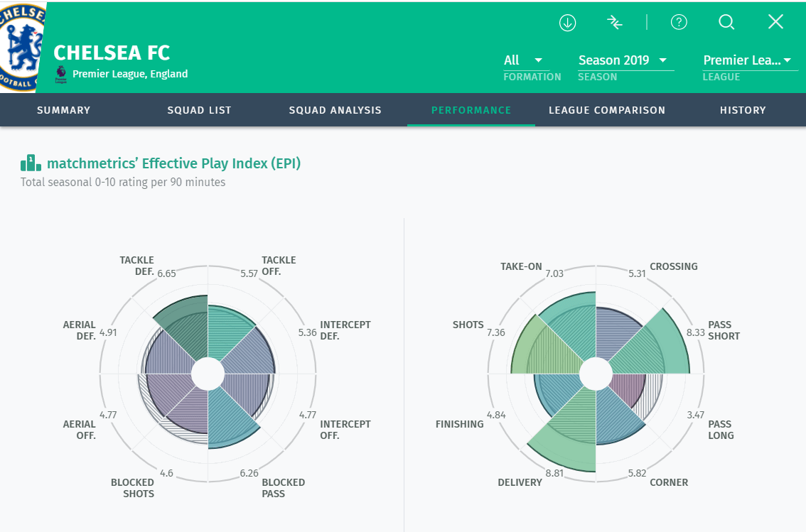The height and width of the screenshot is (532, 806).
Task: Switch to the Squad List tab
Action: 200,110
